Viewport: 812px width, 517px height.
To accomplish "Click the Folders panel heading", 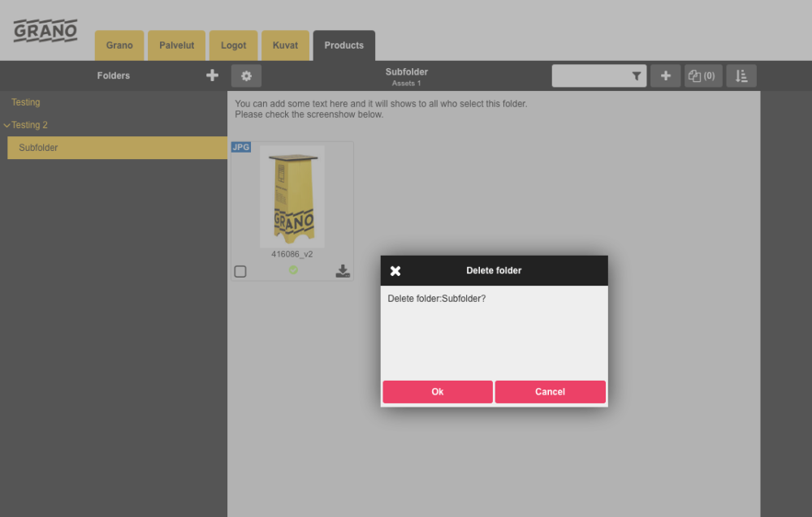I will pyautogui.click(x=114, y=75).
